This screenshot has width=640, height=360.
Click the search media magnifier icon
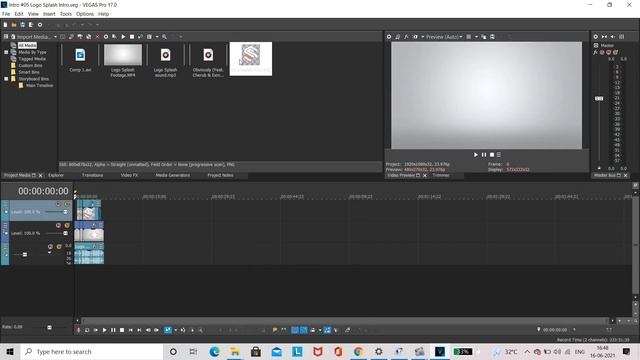click(x=164, y=37)
